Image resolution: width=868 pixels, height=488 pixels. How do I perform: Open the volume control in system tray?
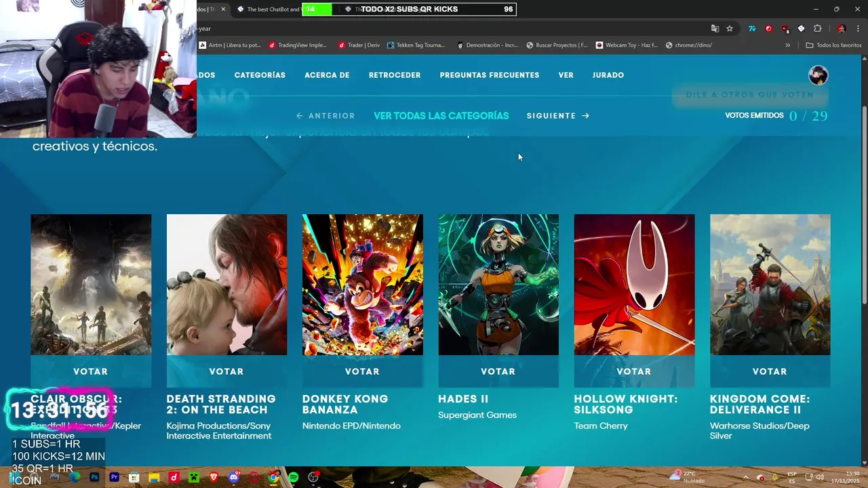tap(820, 477)
